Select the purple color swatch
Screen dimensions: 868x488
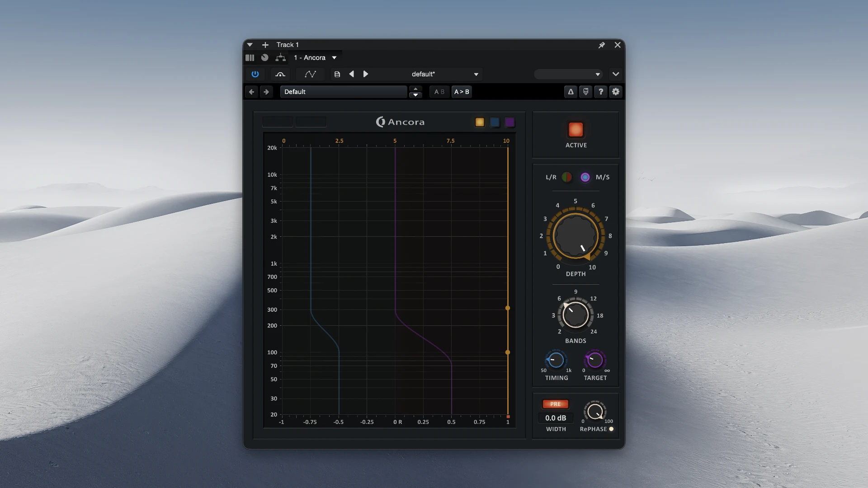tap(509, 122)
